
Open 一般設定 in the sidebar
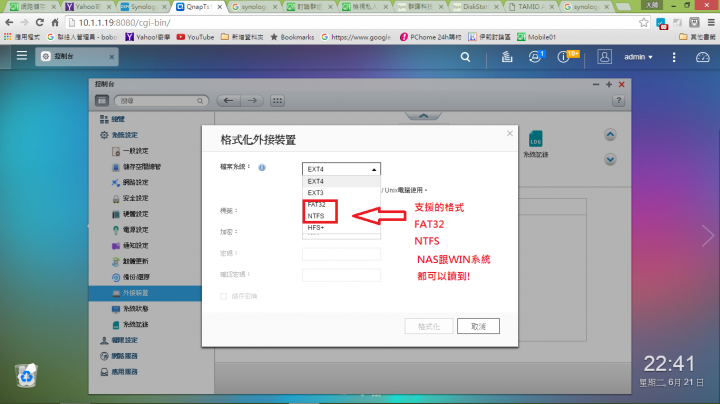130,151
